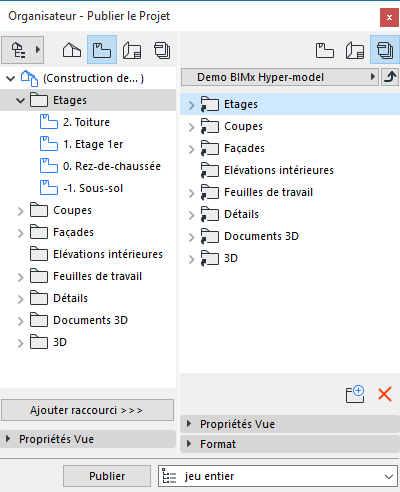Image resolution: width=400 pixels, height=492 pixels.
Task: Select the Construction de... project root item
Action: (93, 78)
